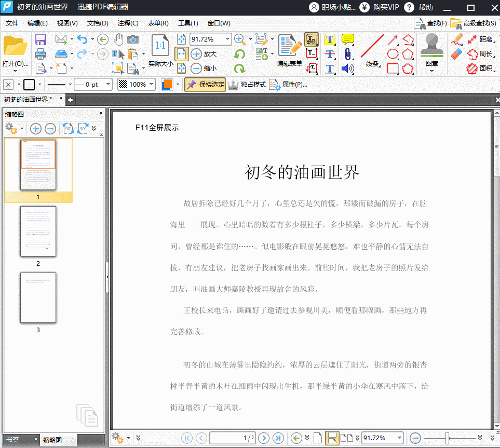This screenshot has height=448, width=500.
Task: Click the Actual Size 1:1 icon
Action: point(160,46)
